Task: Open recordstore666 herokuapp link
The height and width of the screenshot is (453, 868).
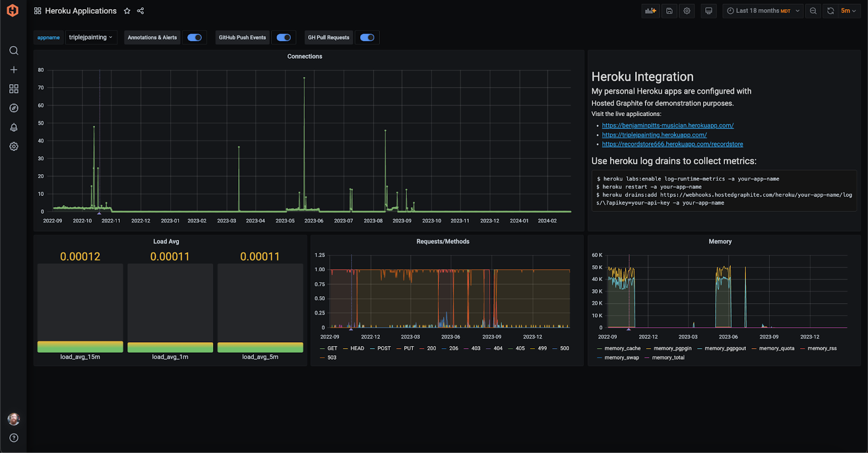Action: pos(673,144)
